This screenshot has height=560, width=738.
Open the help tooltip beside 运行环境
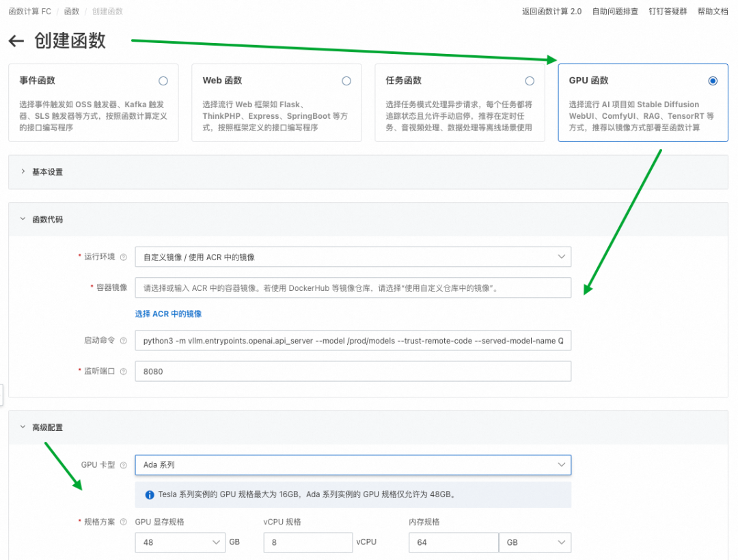[123, 256]
